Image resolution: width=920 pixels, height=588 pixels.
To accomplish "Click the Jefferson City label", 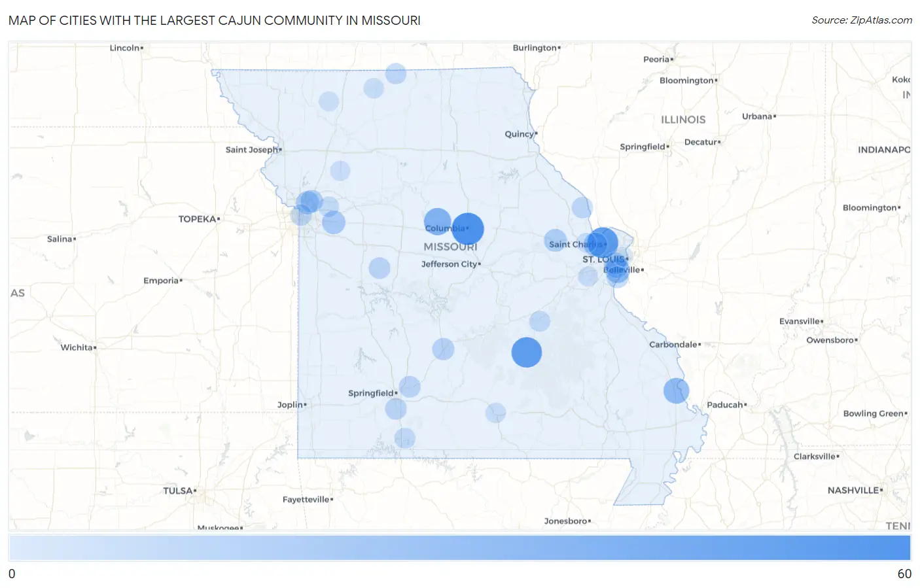I will point(450,264).
